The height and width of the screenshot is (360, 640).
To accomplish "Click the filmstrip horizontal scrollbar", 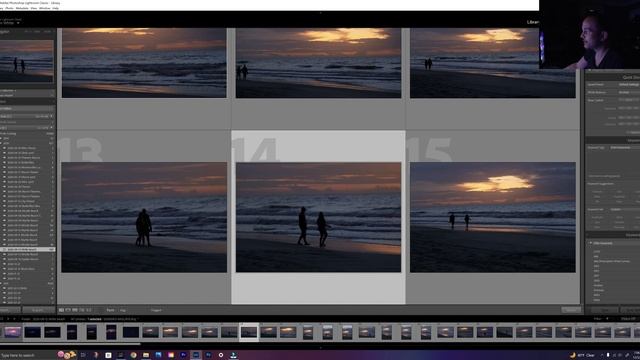I will pos(70,344).
